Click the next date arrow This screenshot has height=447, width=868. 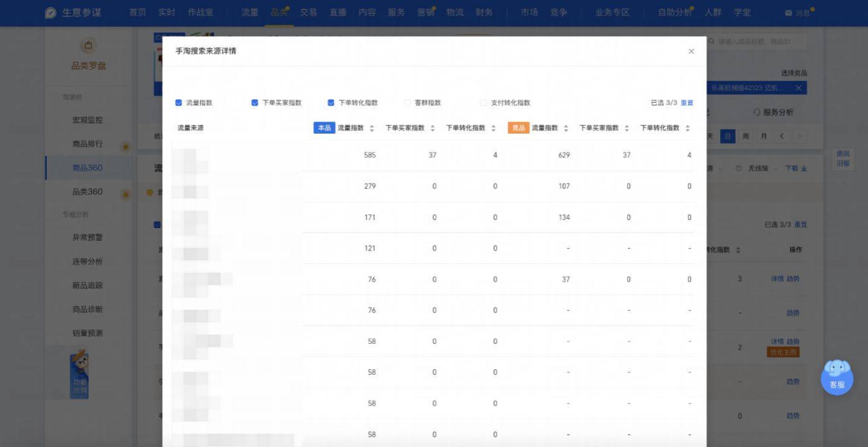[x=800, y=136]
